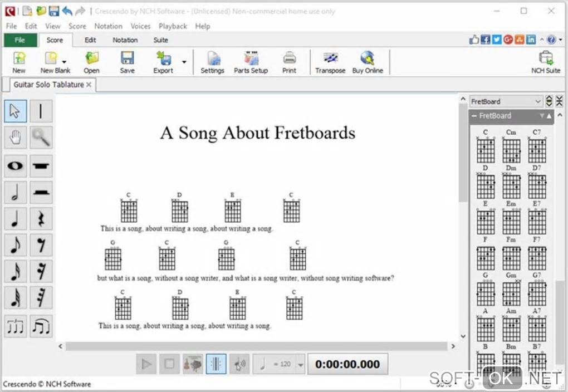This screenshot has width=568, height=392.
Task: Insert the Am chord fretboard diagram
Action: [511, 325]
